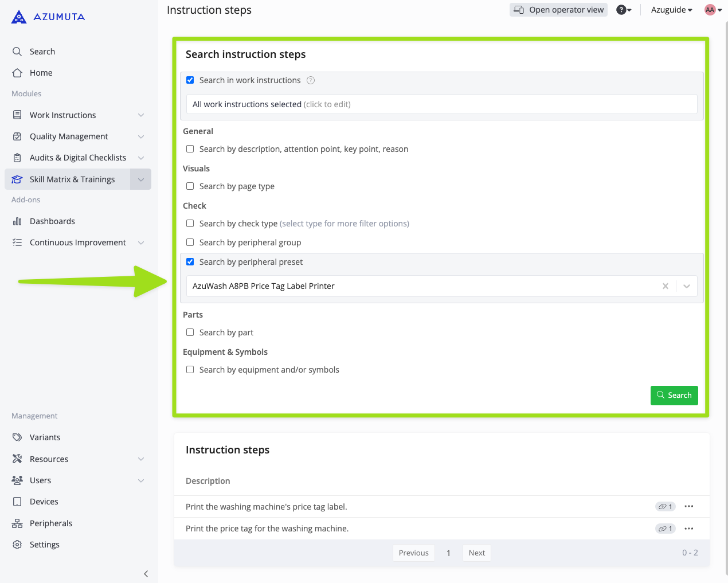Image resolution: width=728 pixels, height=583 pixels.
Task: Collapse the sidebar using the bottom arrow
Action: (x=146, y=573)
